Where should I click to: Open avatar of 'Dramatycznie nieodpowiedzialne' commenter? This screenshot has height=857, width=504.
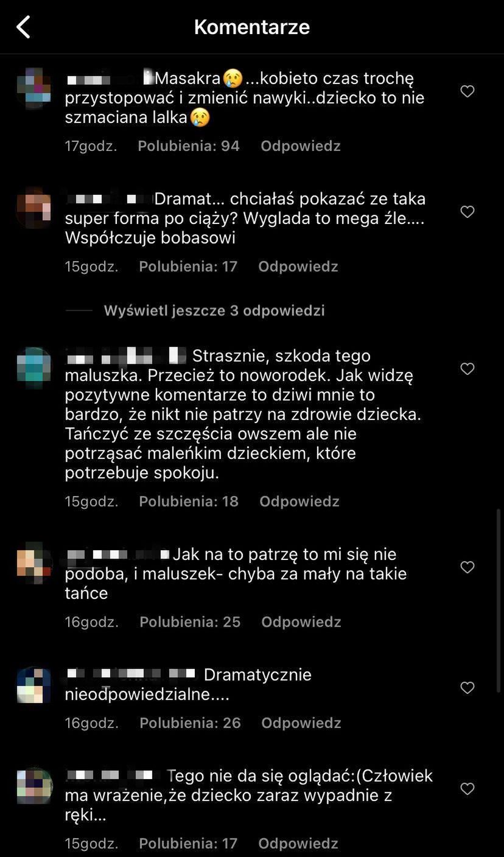[x=34, y=685]
